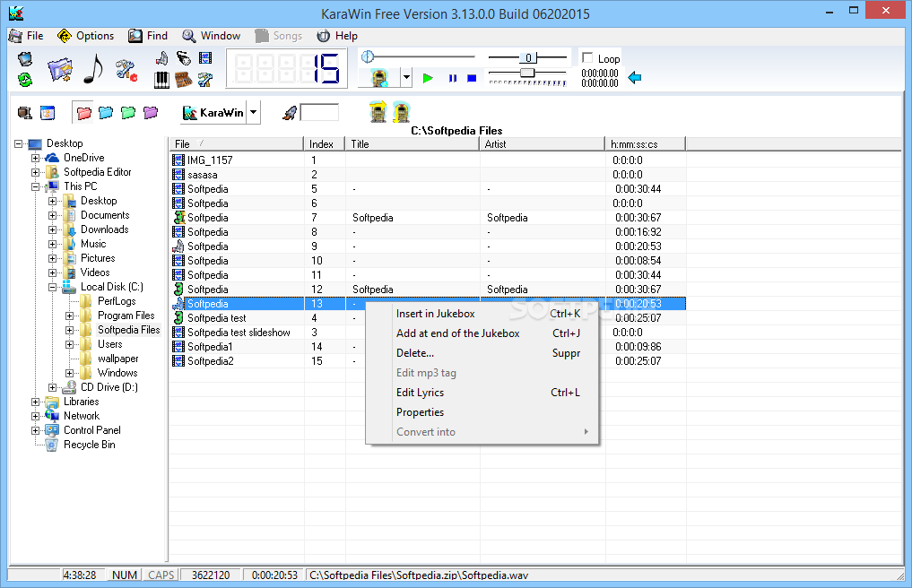Screen dimensions: 912x588
Task: Choose Insert in Jukebox from the context menu
Action: (x=482, y=314)
